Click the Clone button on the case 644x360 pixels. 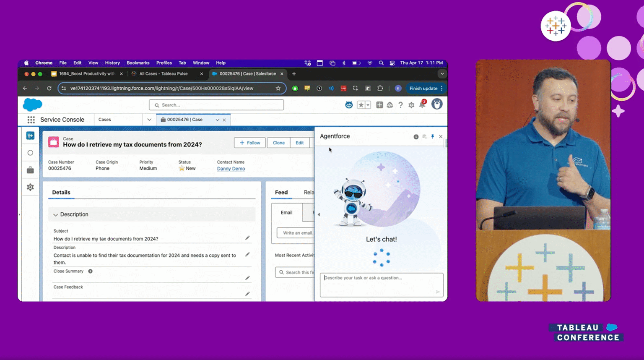click(x=278, y=143)
